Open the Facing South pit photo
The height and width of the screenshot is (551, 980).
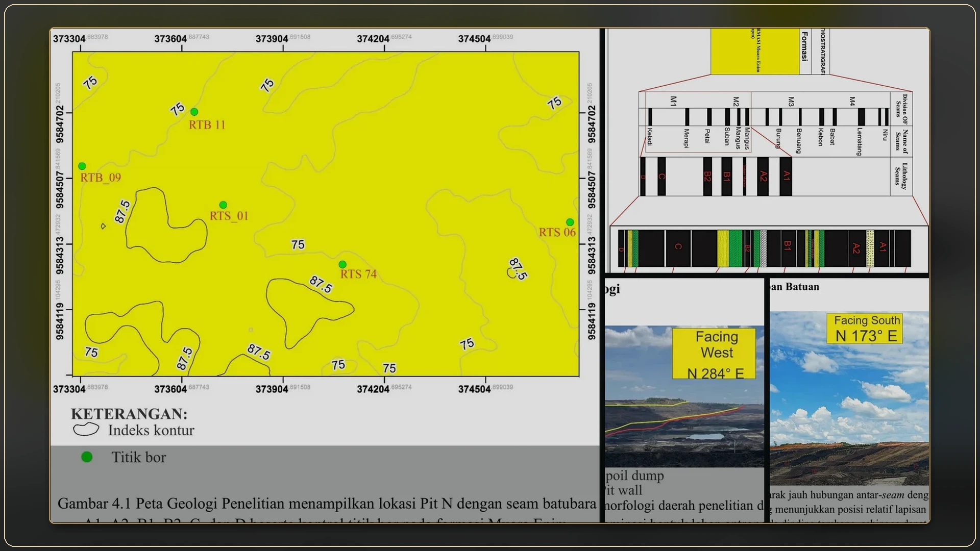coord(849,398)
